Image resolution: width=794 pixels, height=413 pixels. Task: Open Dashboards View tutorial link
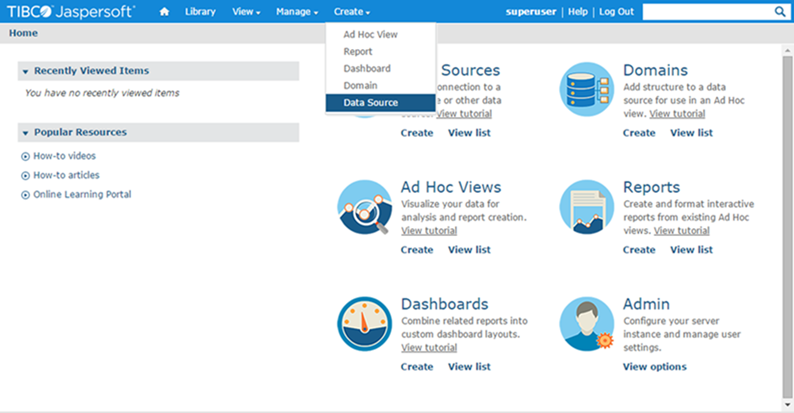(429, 348)
